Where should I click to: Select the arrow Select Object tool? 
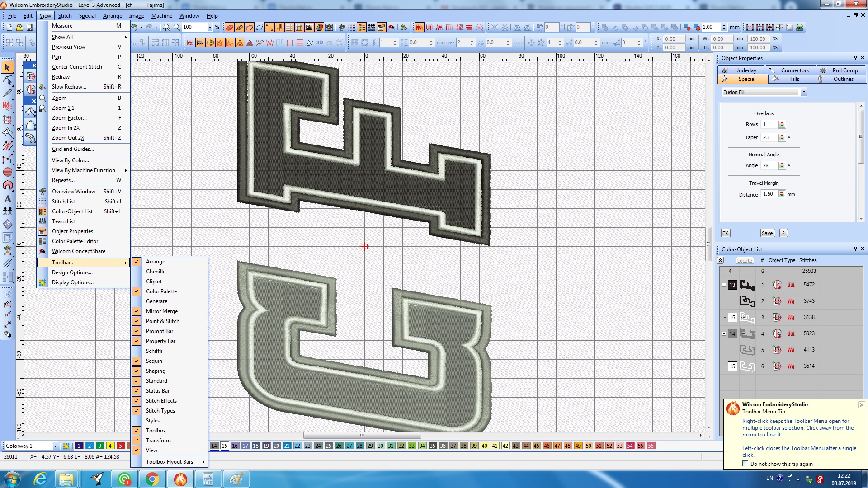pos(7,67)
